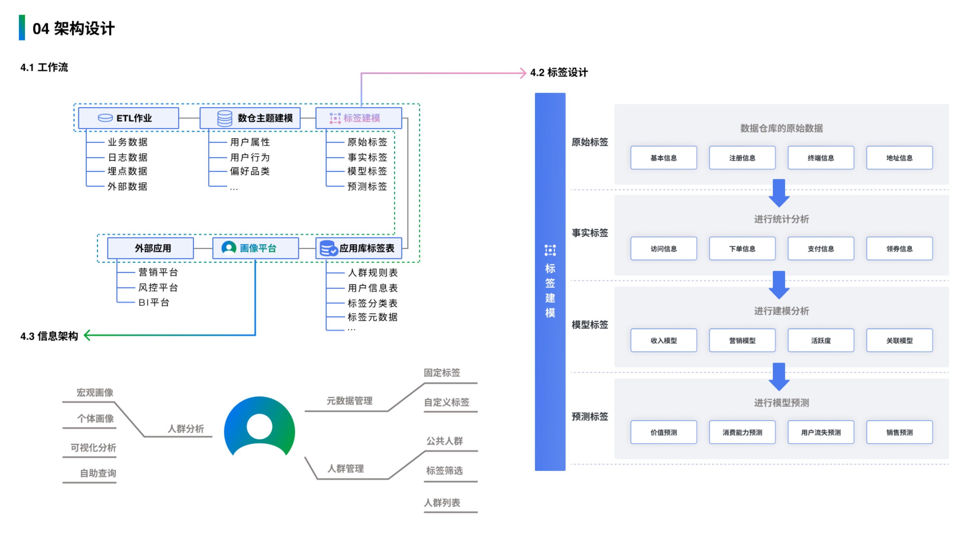Click the 数仓主题建模 database icon
The width and height of the screenshot is (980, 551).
tap(224, 118)
